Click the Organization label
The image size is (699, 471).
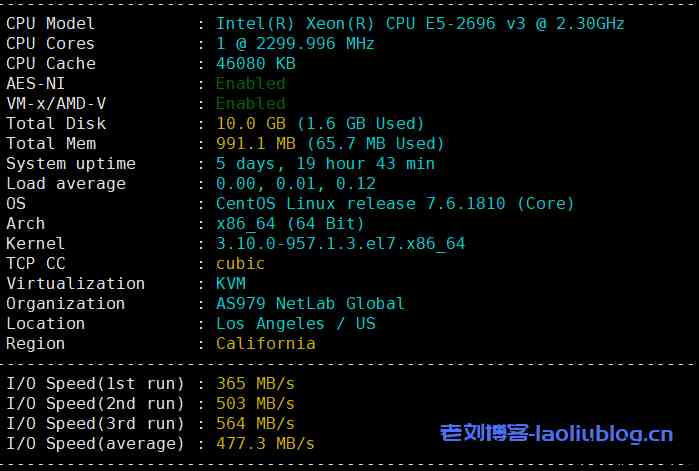66,303
